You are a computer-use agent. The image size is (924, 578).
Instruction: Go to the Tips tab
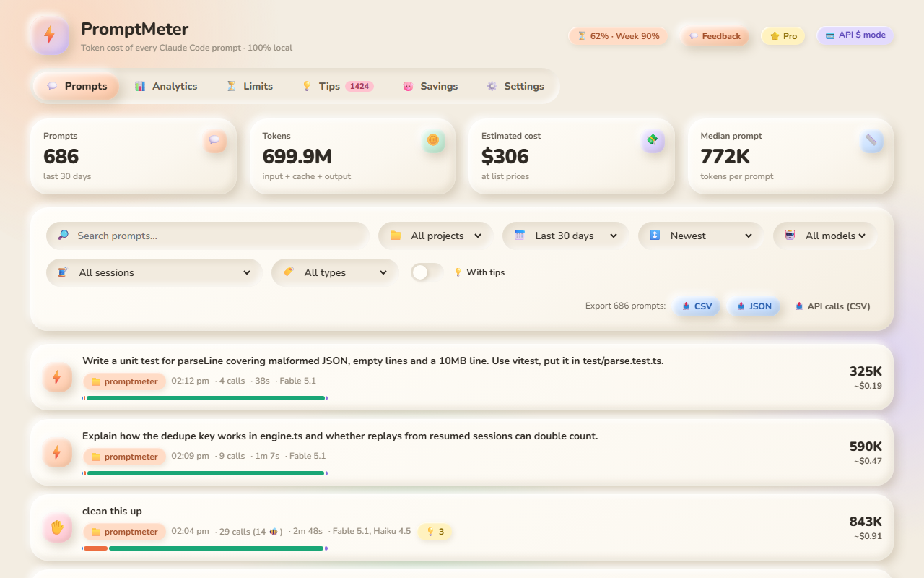pyautogui.click(x=337, y=86)
